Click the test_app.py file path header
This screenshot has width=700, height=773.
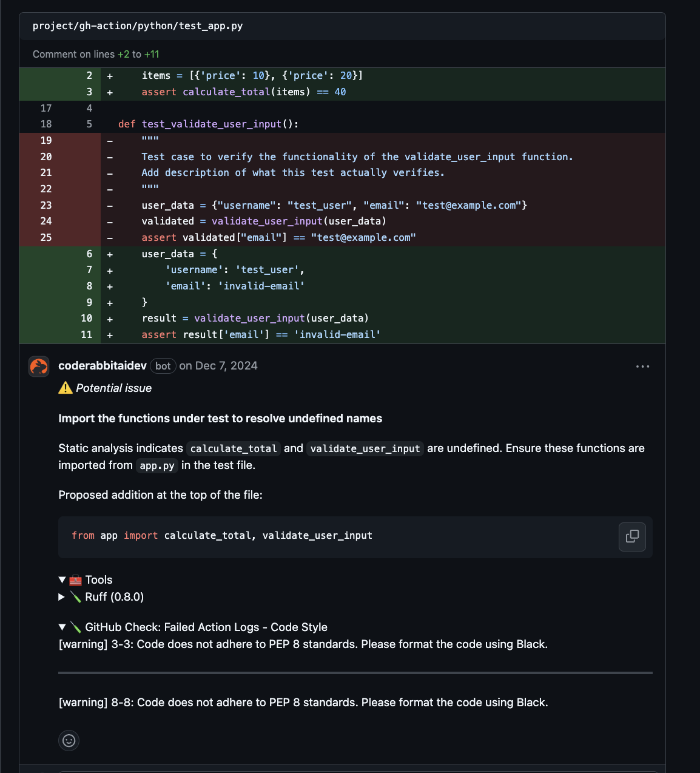coord(137,25)
